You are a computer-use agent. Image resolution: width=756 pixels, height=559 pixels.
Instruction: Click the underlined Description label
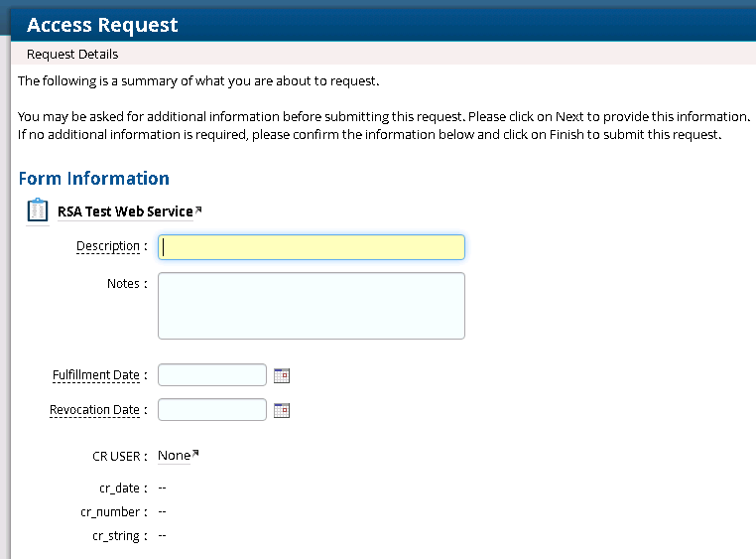coord(107,246)
